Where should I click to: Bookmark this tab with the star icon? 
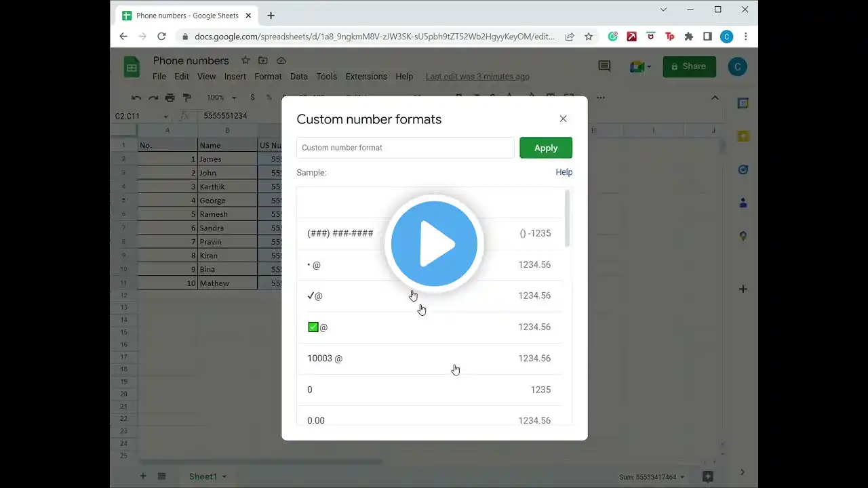(589, 37)
